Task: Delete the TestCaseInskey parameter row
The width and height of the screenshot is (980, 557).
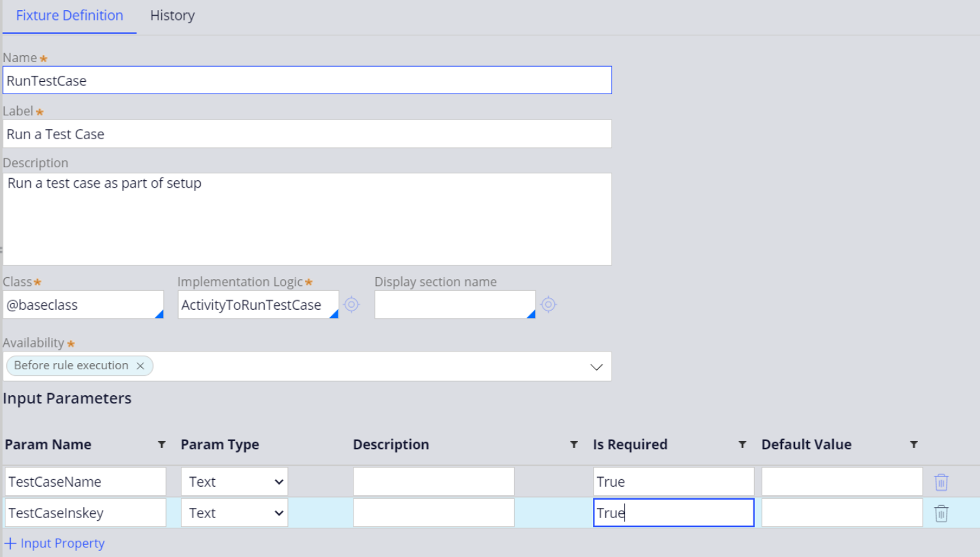Action: [941, 513]
